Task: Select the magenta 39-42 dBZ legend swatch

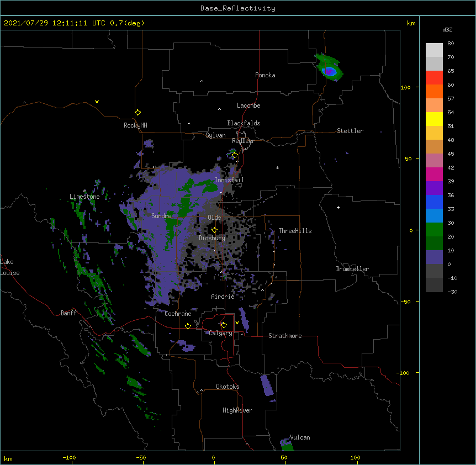Action: pos(434,174)
